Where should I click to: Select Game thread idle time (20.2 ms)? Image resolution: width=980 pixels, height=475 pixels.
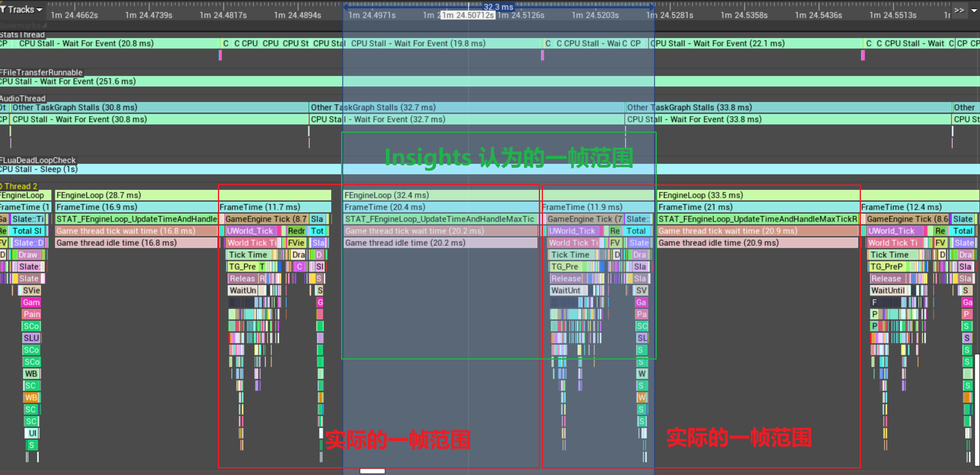440,243
